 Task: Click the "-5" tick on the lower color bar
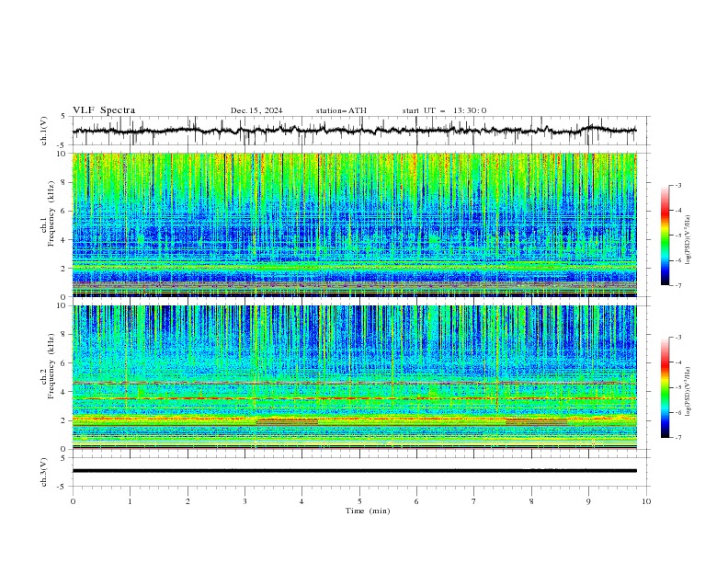pyautogui.click(x=677, y=387)
